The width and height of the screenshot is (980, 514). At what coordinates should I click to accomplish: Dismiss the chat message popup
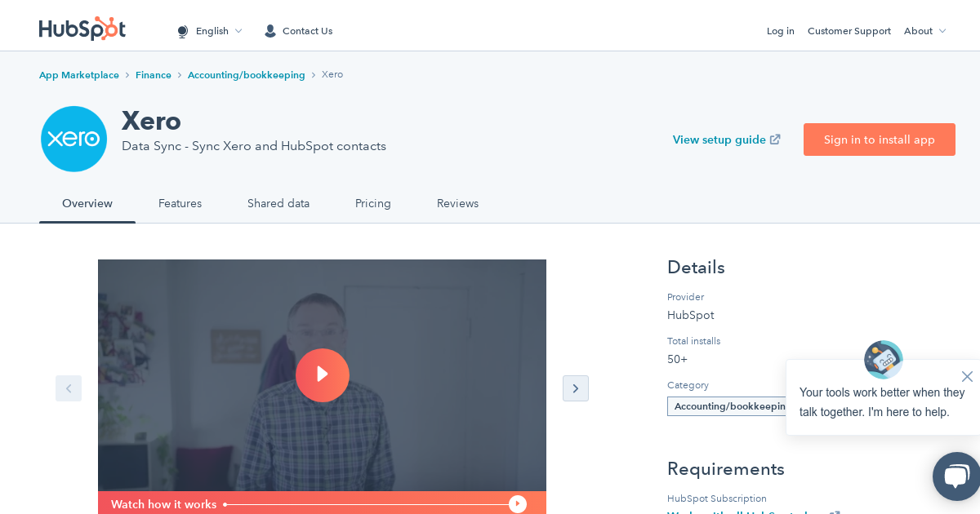[967, 376]
